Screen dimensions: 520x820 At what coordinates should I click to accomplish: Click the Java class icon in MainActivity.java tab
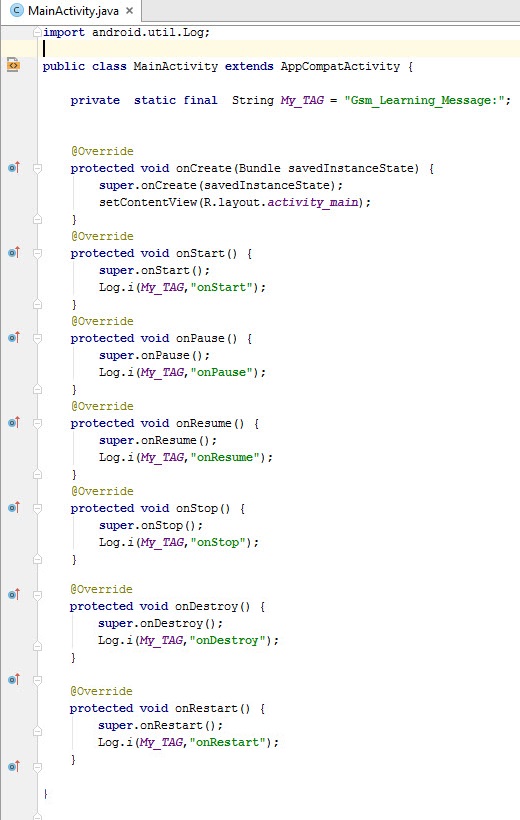click(17, 10)
